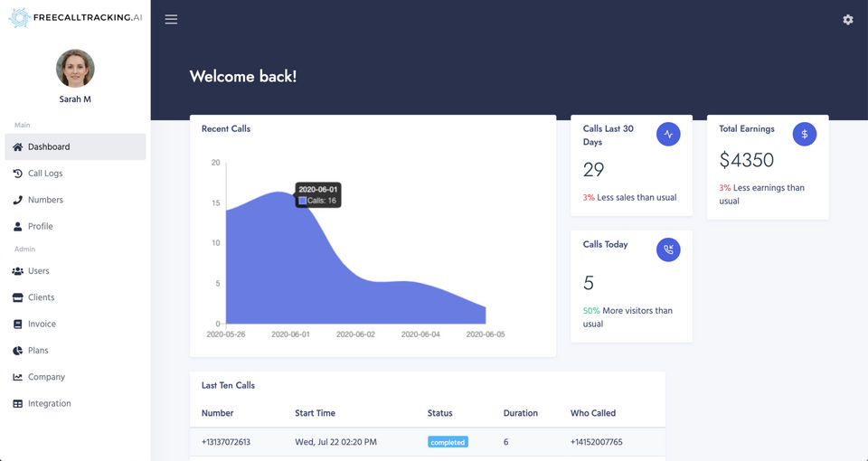The width and height of the screenshot is (868, 461).
Task: Click the 50% More visitors text
Action: point(627,317)
